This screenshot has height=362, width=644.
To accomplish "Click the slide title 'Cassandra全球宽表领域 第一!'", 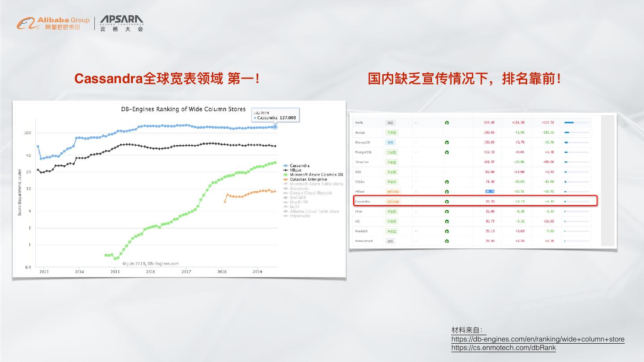I will (x=167, y=79).
